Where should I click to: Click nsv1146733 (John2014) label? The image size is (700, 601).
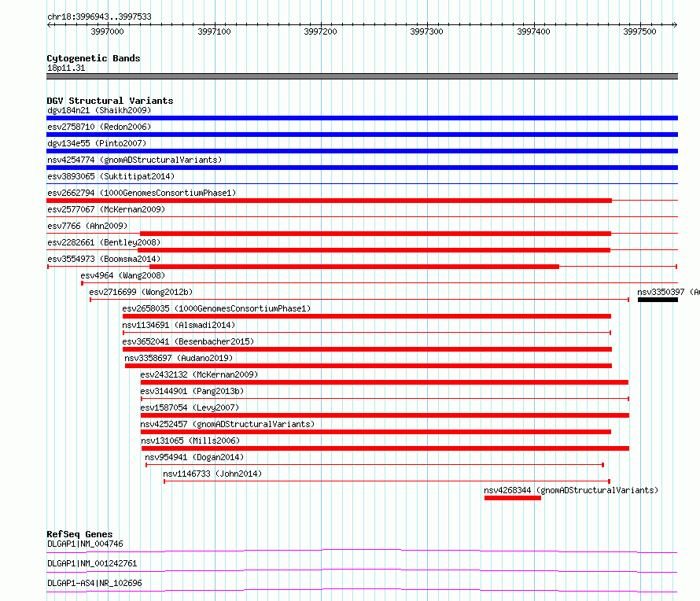(212, 474)
